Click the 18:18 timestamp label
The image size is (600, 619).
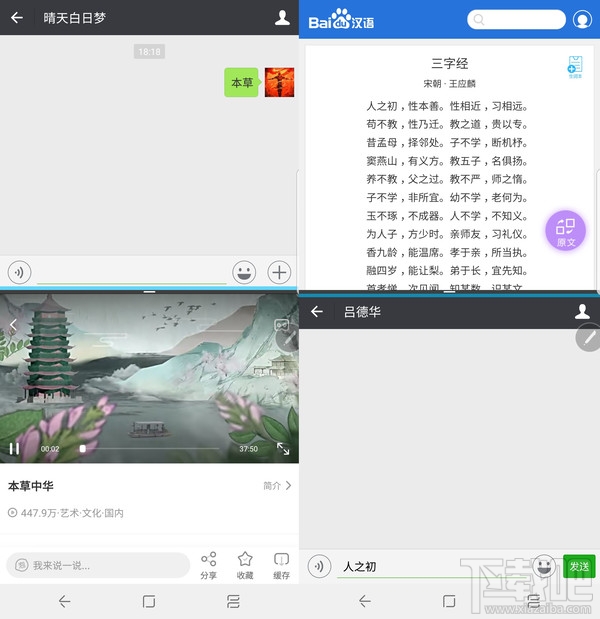tap(149, 52)
